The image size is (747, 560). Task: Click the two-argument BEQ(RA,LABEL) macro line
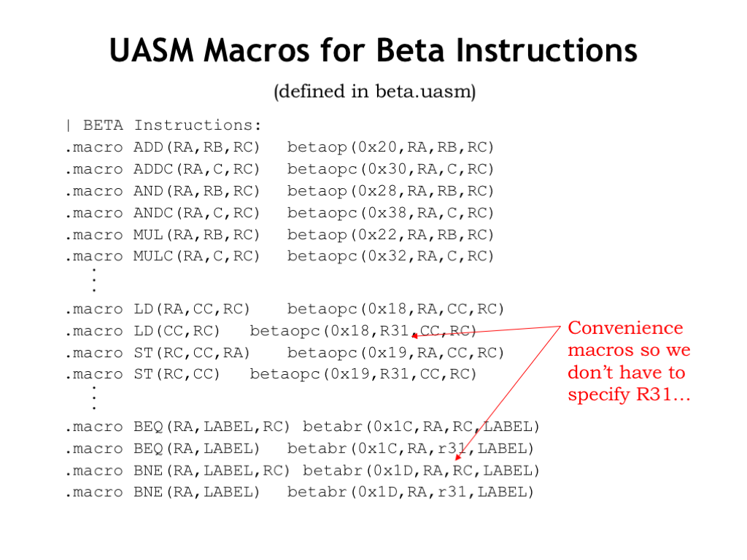tap(299, 448)
